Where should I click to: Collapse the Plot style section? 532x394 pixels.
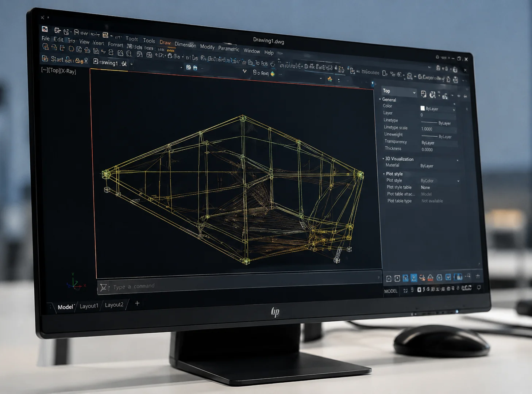point(384,174)
